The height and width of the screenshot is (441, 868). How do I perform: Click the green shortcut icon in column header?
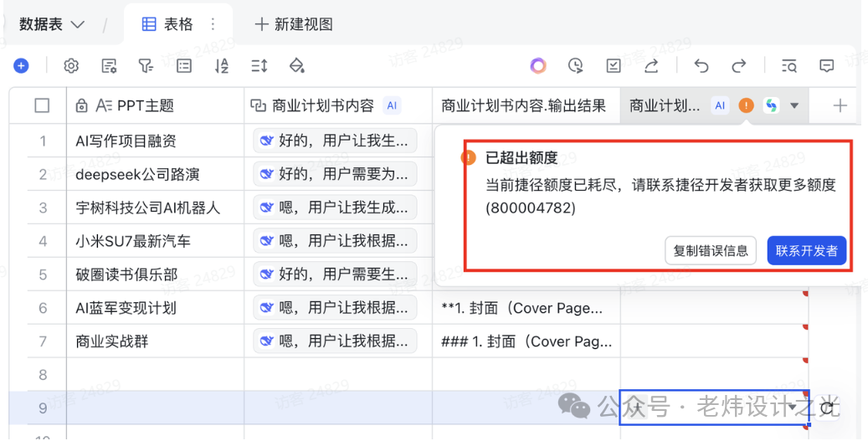[x=771, y=105]
